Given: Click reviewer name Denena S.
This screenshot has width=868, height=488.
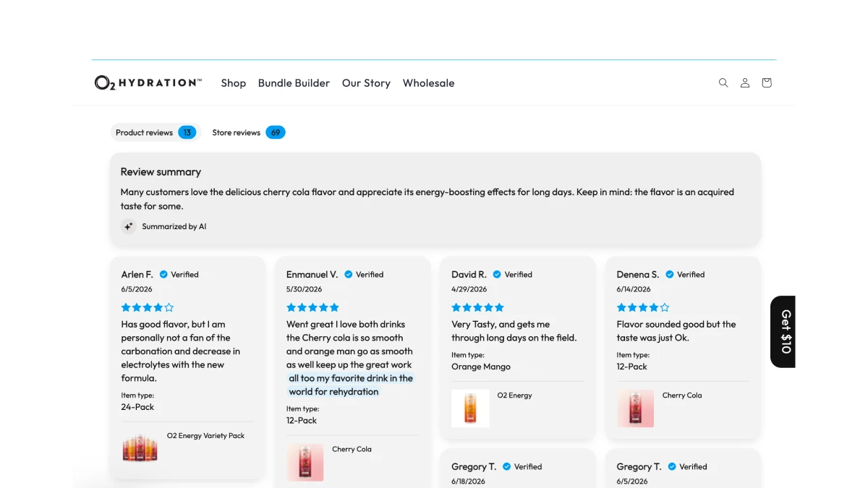Looking at the screenshot, I should [638, 275].
